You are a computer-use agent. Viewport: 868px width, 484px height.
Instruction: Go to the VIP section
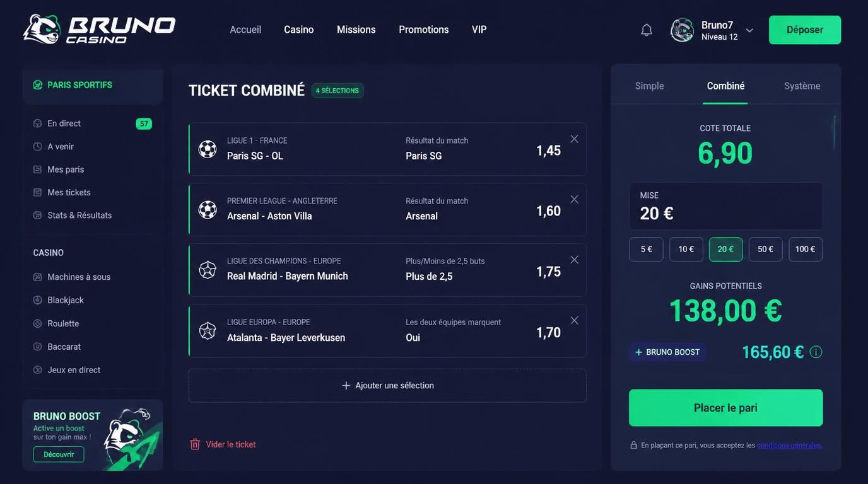click(x=479, y=30)
